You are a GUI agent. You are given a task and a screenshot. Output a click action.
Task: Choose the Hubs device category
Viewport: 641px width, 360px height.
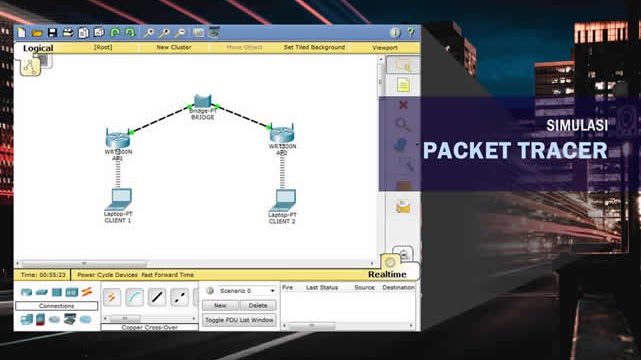(57, 292)
